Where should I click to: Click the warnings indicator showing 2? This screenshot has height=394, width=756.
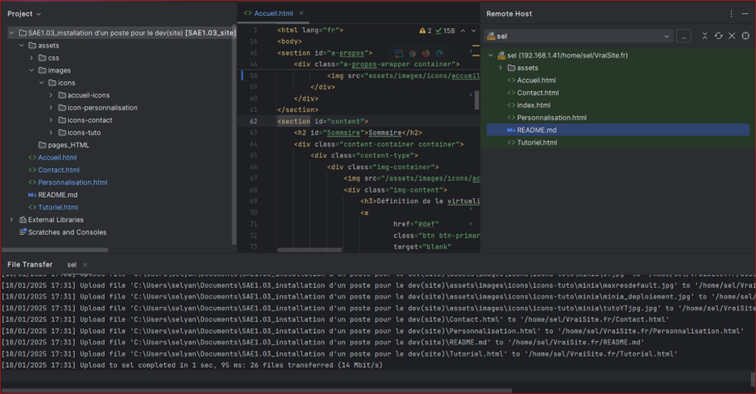pyautogui.click(x=425, y=30)
